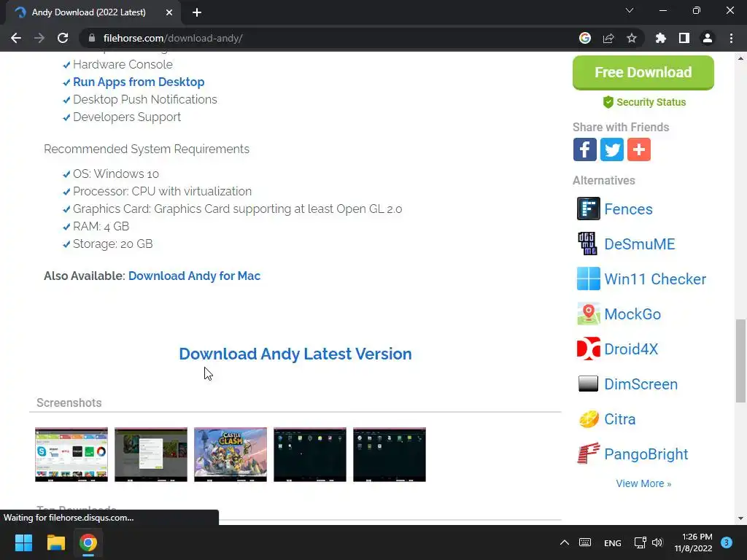This screenshot has height=560, width=747.
Task: Click the scrollbar down arrow
Action: click(740, 518)
